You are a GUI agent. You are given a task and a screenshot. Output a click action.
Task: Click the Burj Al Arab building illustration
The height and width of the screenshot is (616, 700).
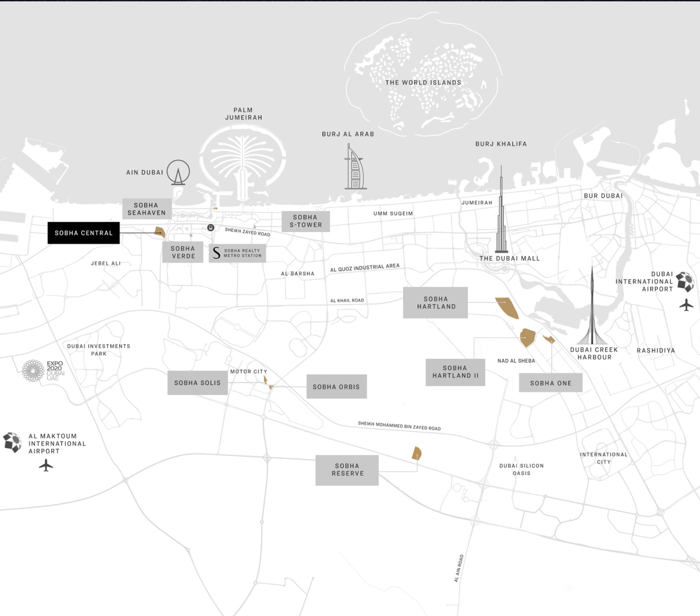(355, 166)
